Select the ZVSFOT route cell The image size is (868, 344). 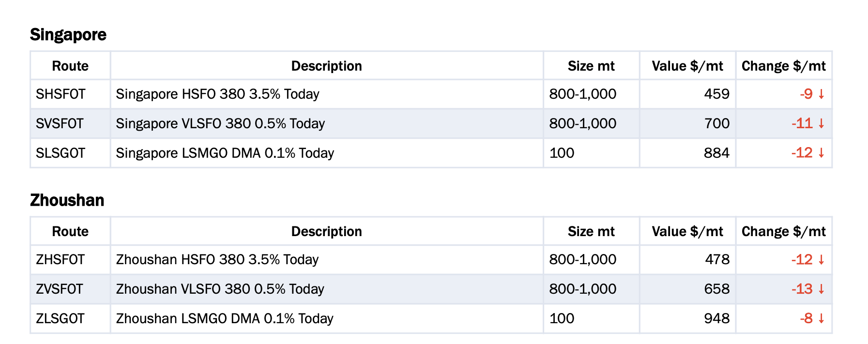[71, 289]
